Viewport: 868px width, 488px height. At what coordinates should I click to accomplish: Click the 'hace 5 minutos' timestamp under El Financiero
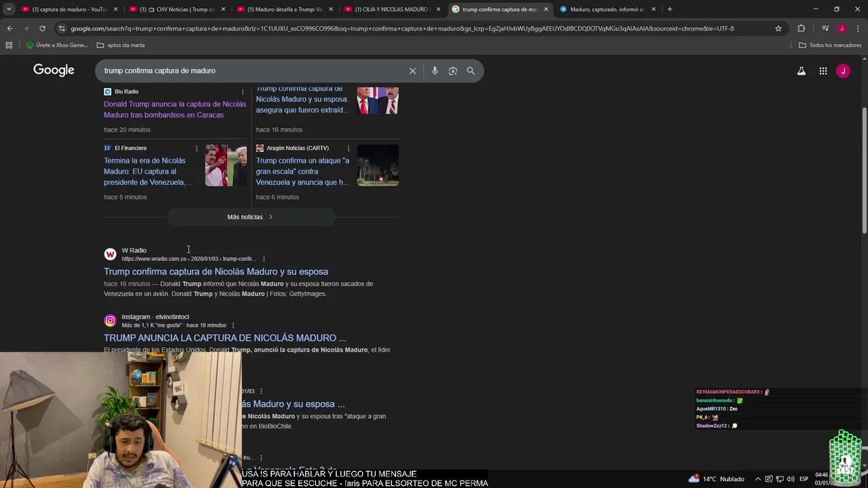(125, 197)
